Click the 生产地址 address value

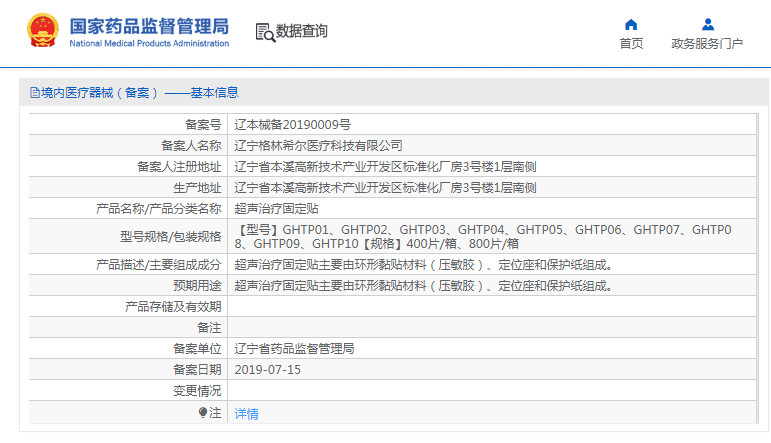(385, 188)
